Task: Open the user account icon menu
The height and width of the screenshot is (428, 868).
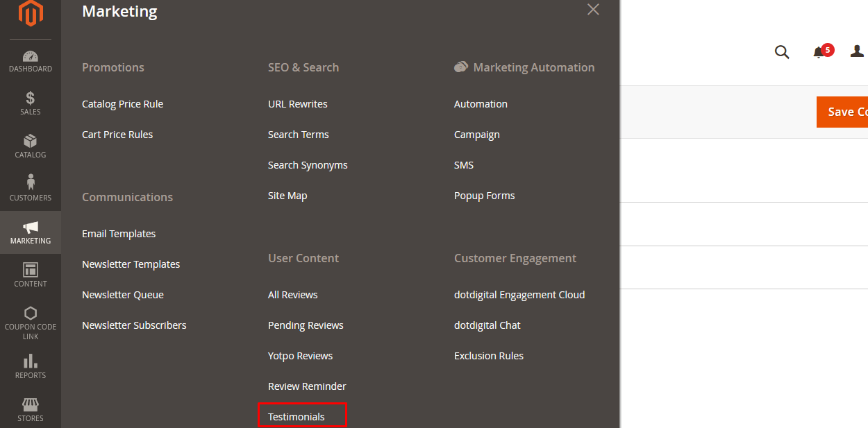Action: tap(858, 51)
